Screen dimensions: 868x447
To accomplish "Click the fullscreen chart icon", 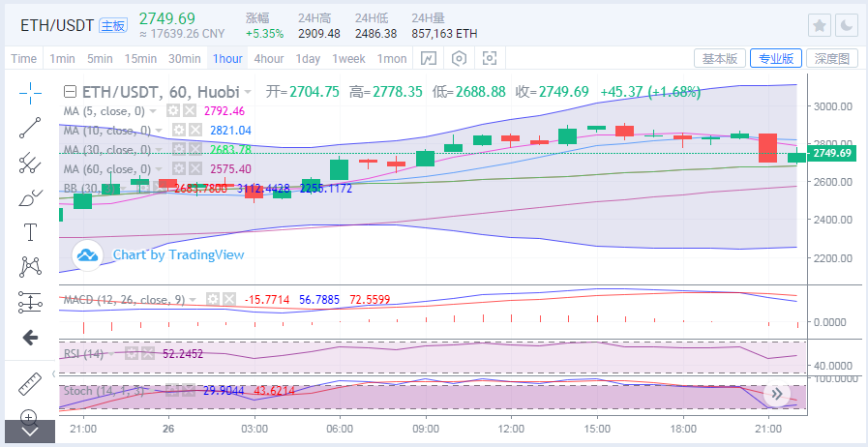I will click(489, 59).
